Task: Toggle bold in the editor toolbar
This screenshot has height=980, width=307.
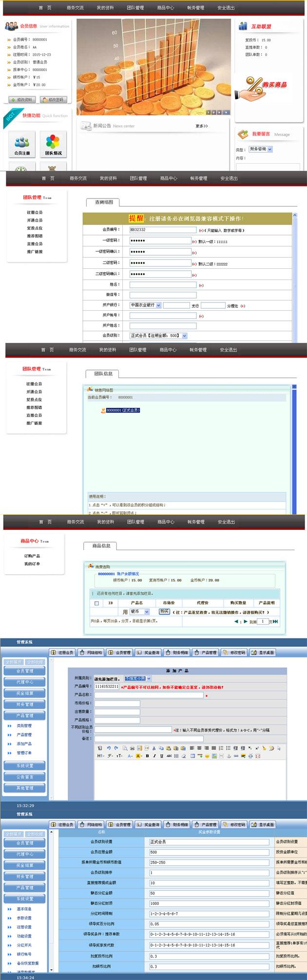Action: pyautogui.click(x=147, y=756)
